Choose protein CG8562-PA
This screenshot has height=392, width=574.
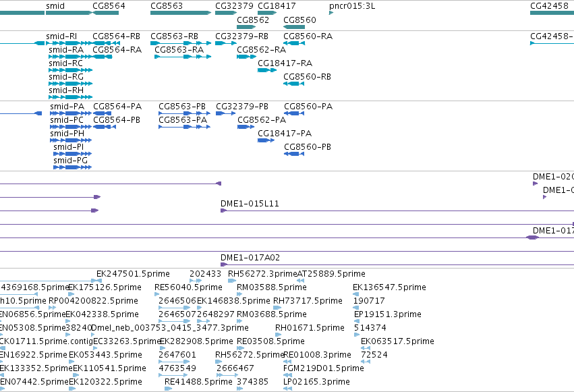coord(262,120)
